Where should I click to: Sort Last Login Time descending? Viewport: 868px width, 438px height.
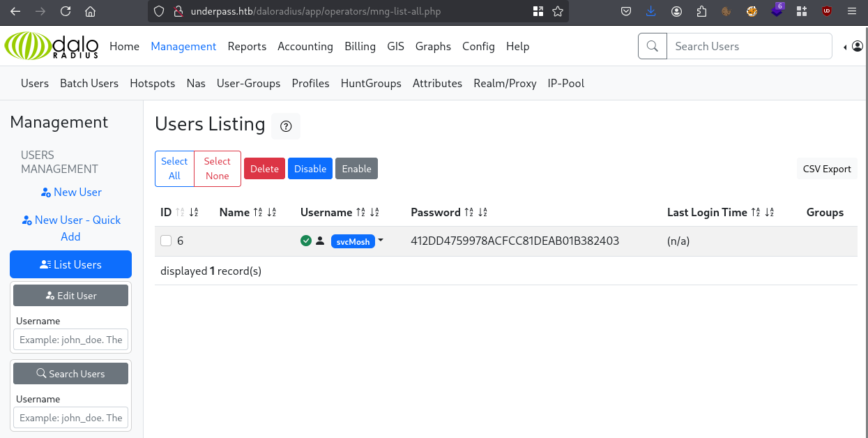(769, 213)
